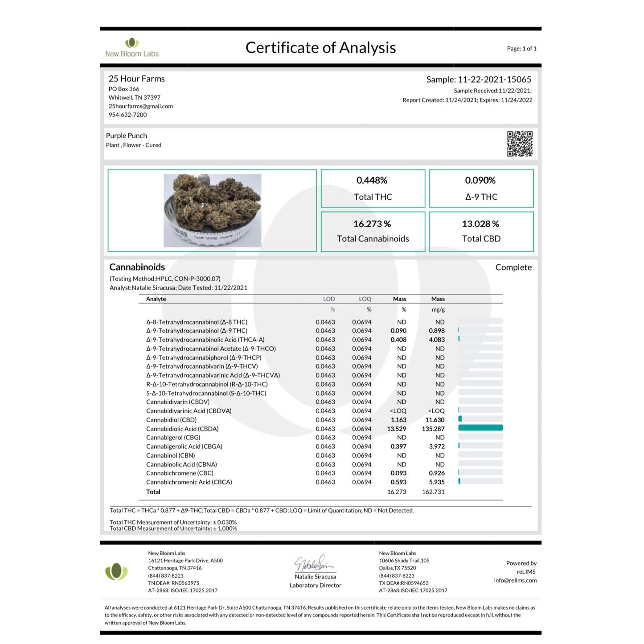Image resolution: width=644 pixels, height=644 pixels.
Task: Click the 'Purple Punch' strain name
Action: tap(127, 135)
